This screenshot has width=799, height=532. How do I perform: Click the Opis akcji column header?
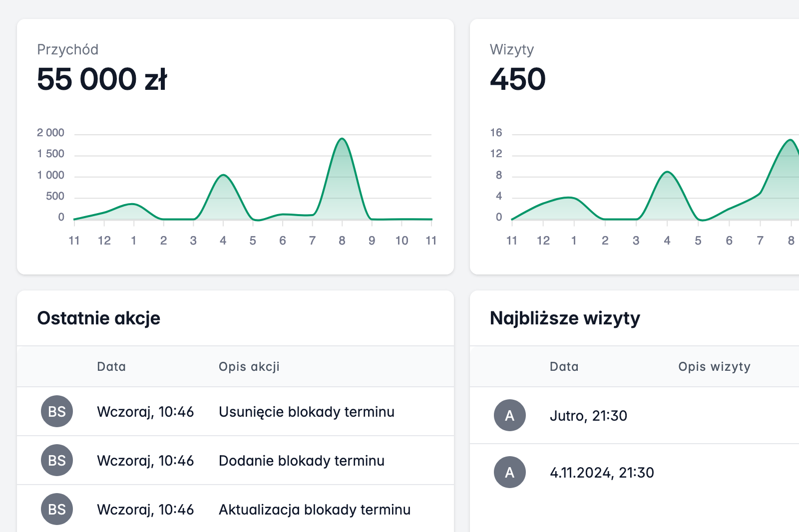(249, 366)
